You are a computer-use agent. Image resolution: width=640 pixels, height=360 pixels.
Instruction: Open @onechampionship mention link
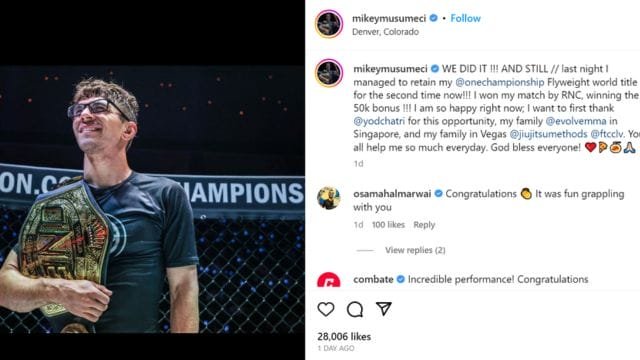coord(500,82)
